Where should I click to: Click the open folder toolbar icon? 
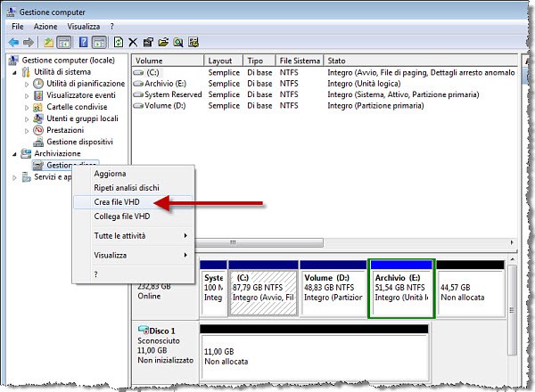pyautogui.click(x=163, y=42)
